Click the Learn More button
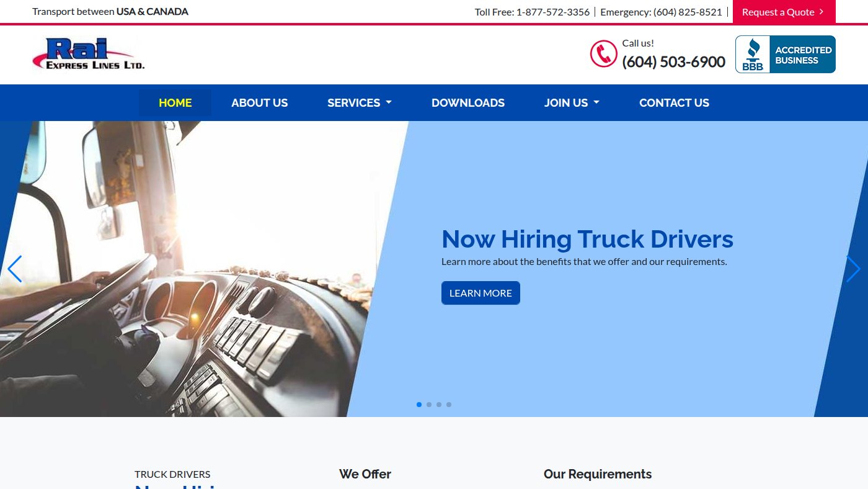 point(480,293)
